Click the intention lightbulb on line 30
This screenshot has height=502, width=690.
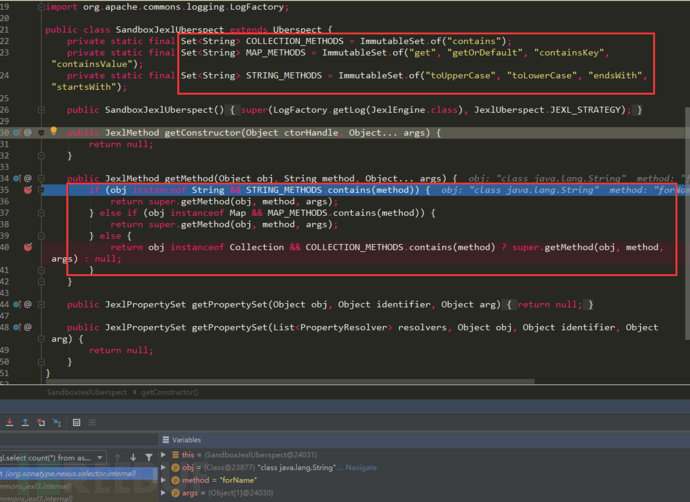[54, 131]
